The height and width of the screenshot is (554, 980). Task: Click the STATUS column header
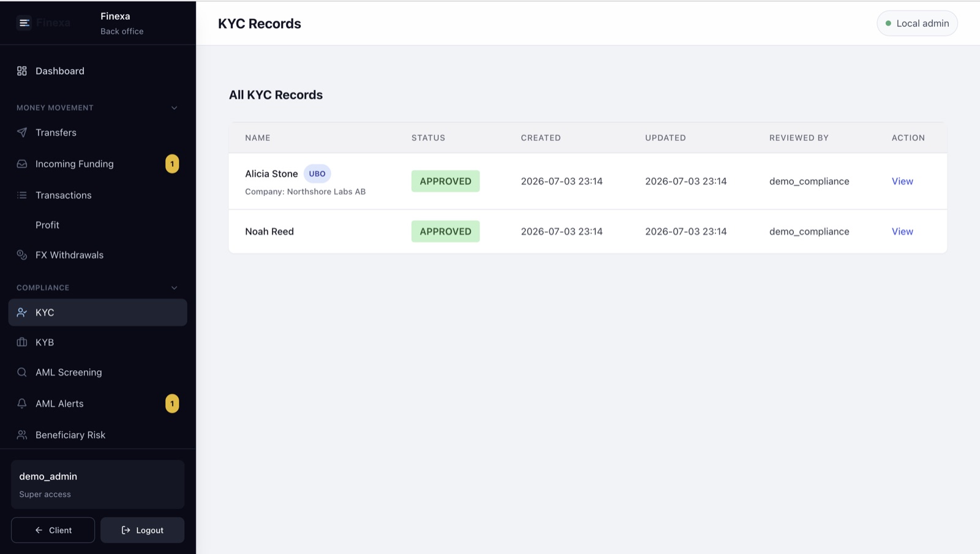[428, 138]
